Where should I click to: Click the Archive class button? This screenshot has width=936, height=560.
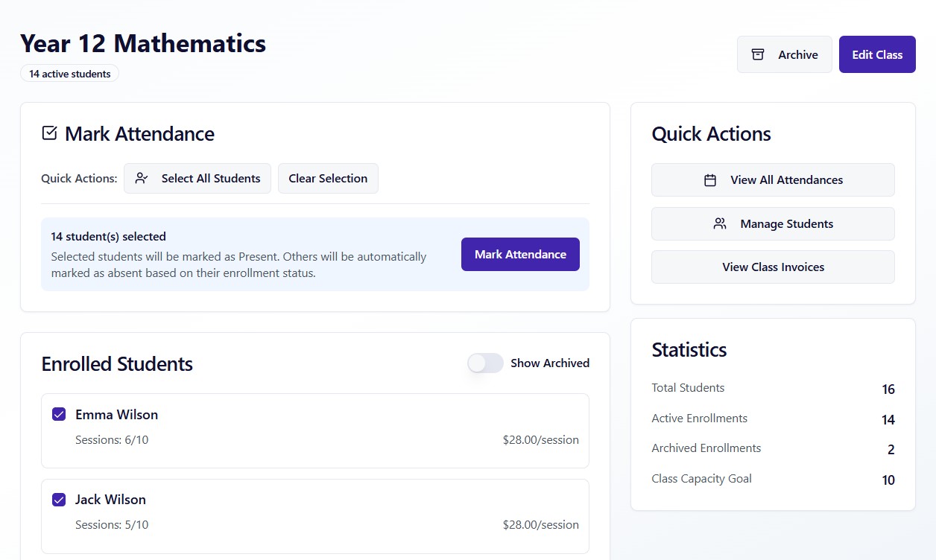point(784,54)
